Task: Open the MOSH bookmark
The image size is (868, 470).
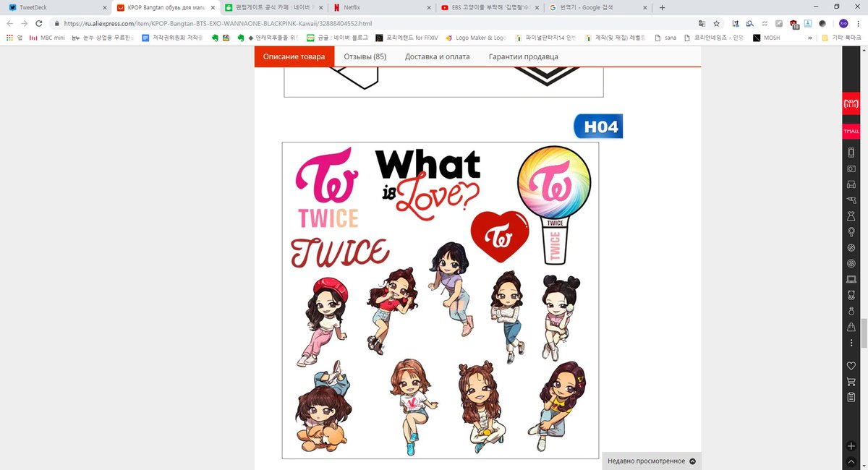Action: [767, 38]
